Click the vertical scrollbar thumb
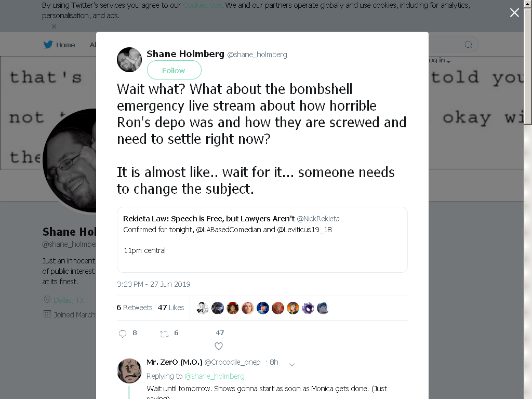 pos(528,66)
